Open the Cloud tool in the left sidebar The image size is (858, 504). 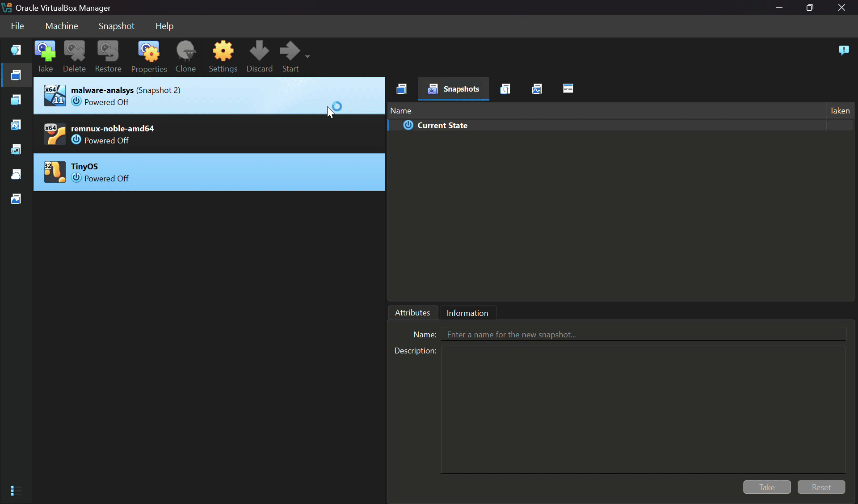click(16, 174)
